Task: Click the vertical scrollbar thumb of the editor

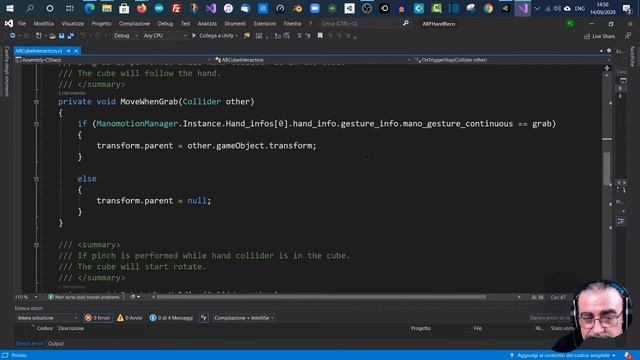Action: coord(607,168)
